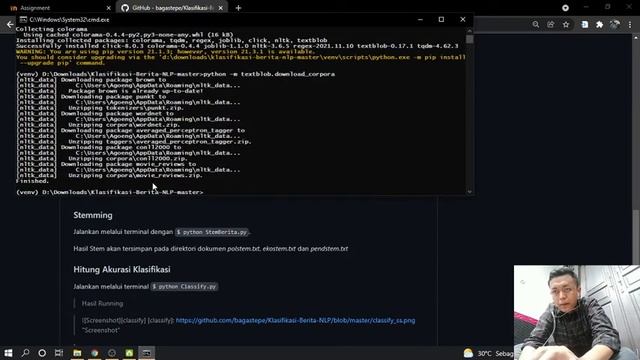Click the python StemBerita.py code snippet
Image resolution: width=640 pixels, height=360 pixels.
(212, 232)
